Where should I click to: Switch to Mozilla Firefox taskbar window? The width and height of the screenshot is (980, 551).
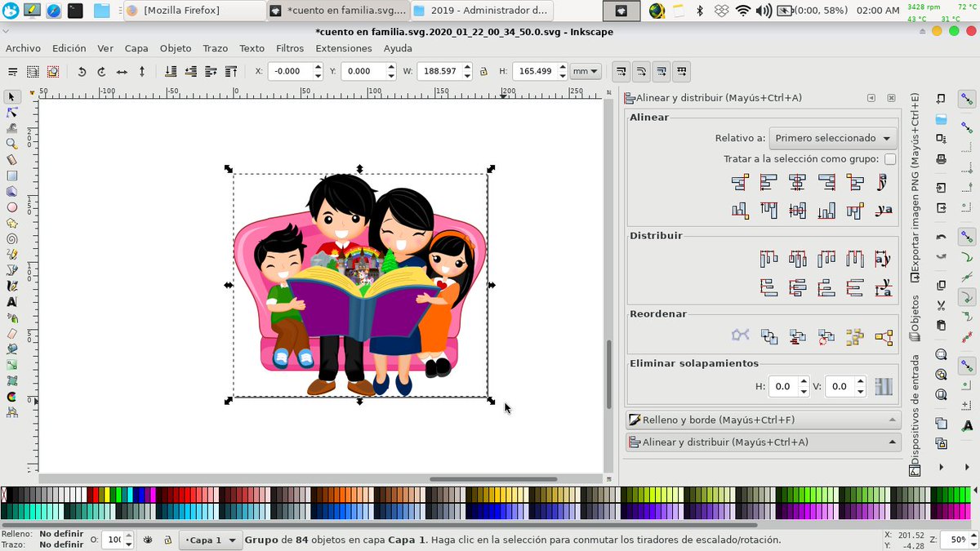click(x=194, y=11)
